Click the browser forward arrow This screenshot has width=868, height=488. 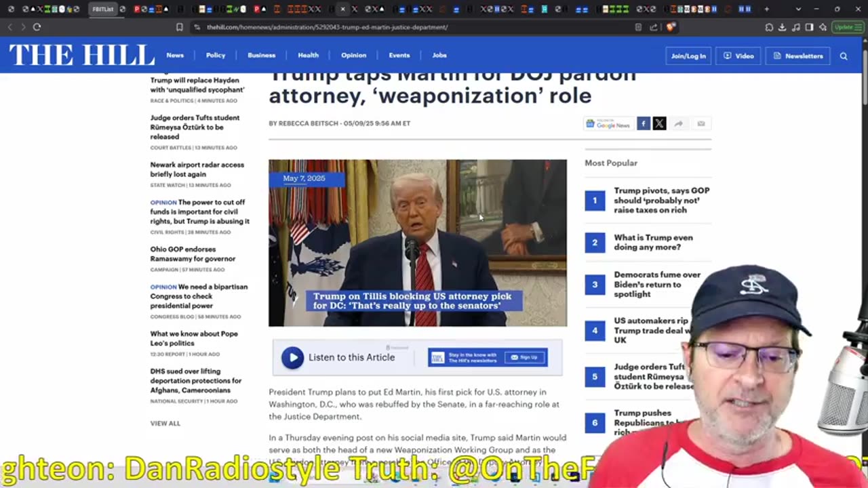pyautogui.click(x=22, y=27)
